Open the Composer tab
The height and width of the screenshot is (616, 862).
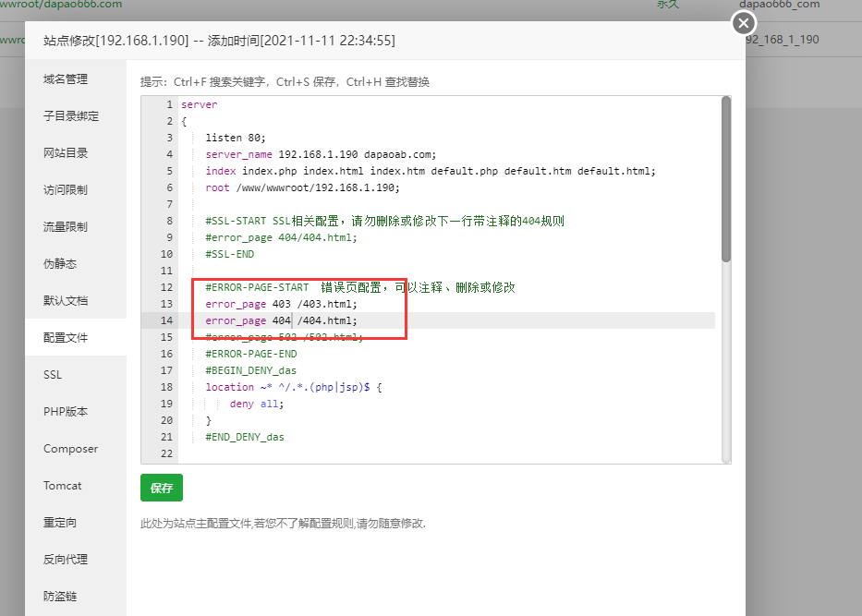[70, 449]
